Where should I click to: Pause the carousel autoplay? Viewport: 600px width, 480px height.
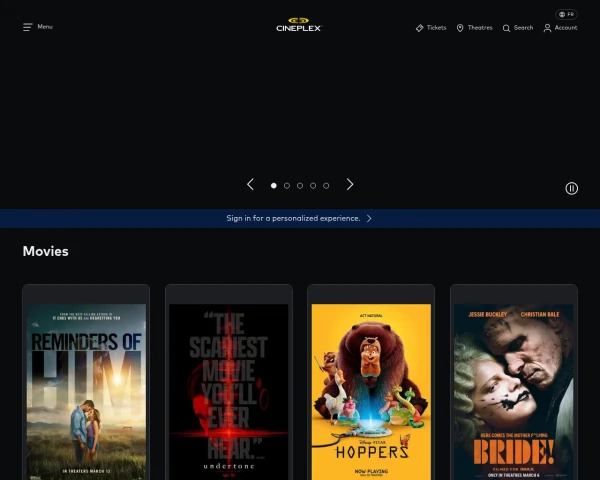(x=572, y=188)
